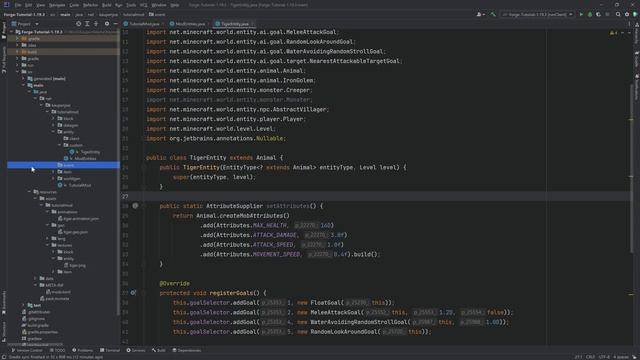Collapse the custom package folder
The image size is (640, 360).
coord(59,145)
